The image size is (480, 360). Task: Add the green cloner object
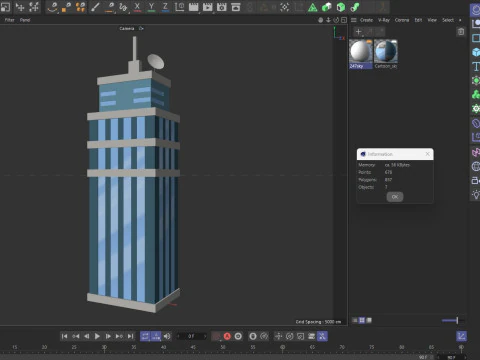476,95
